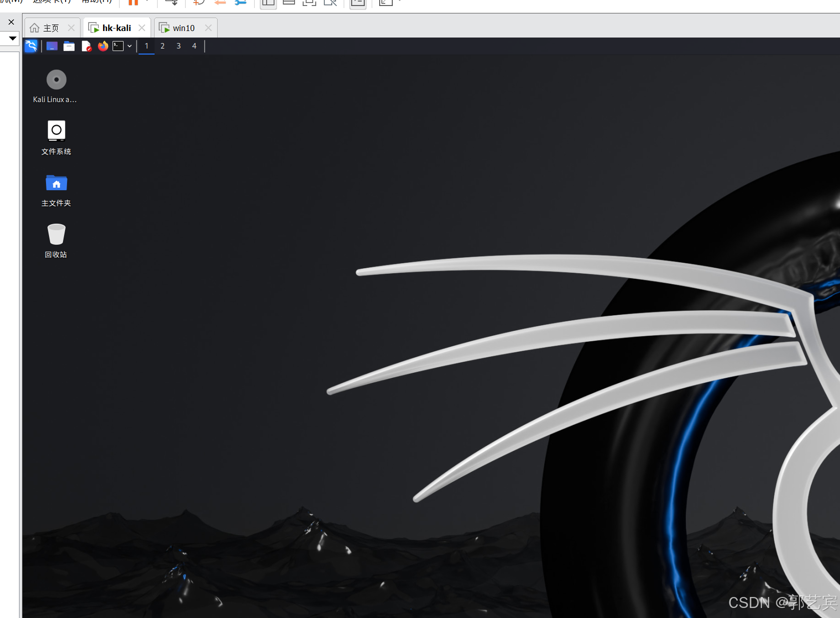840x618 pixels.
Task: Click the Show Desktop panel icon
Action: point(52,46)
